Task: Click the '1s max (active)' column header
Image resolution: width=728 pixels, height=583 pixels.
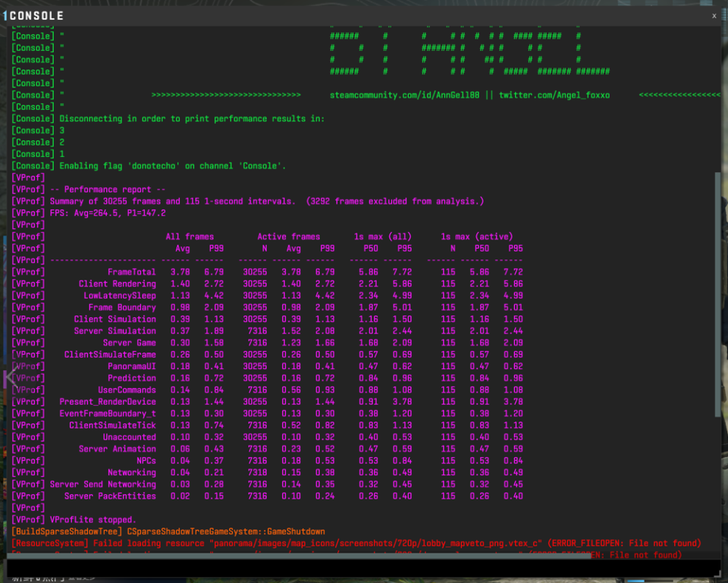Action: [477, 237]
